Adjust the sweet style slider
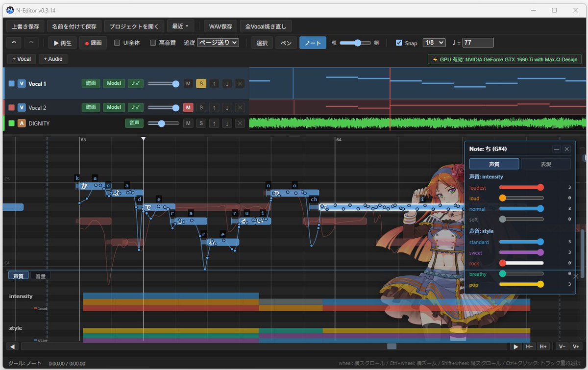This screenshot has width=588, height=370. (x=521, y=252)
